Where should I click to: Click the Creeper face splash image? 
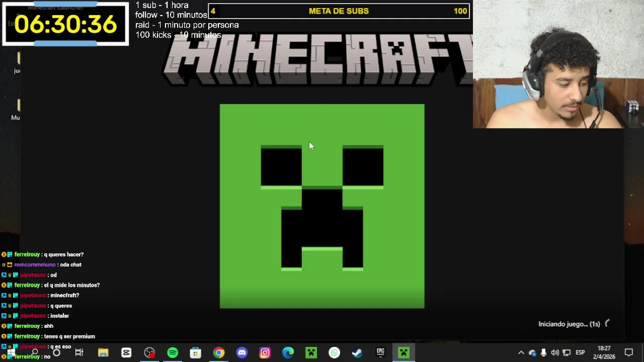click(322, 206)
